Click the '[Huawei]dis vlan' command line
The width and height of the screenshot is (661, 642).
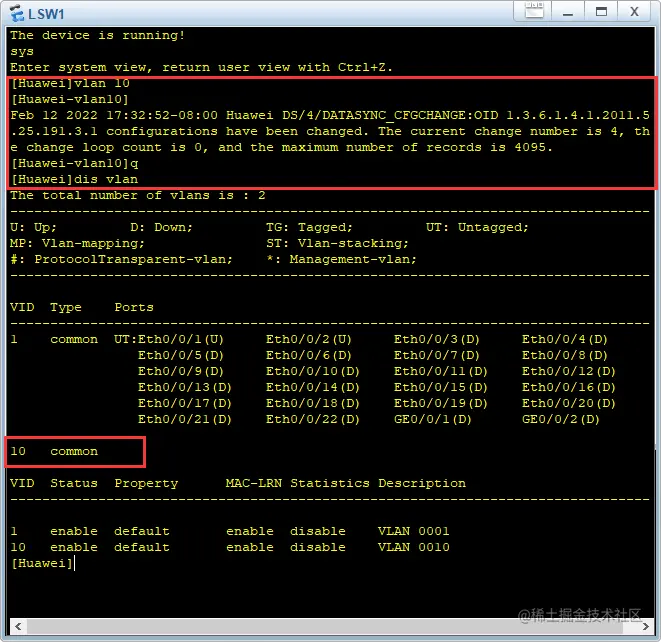point(74,179)
